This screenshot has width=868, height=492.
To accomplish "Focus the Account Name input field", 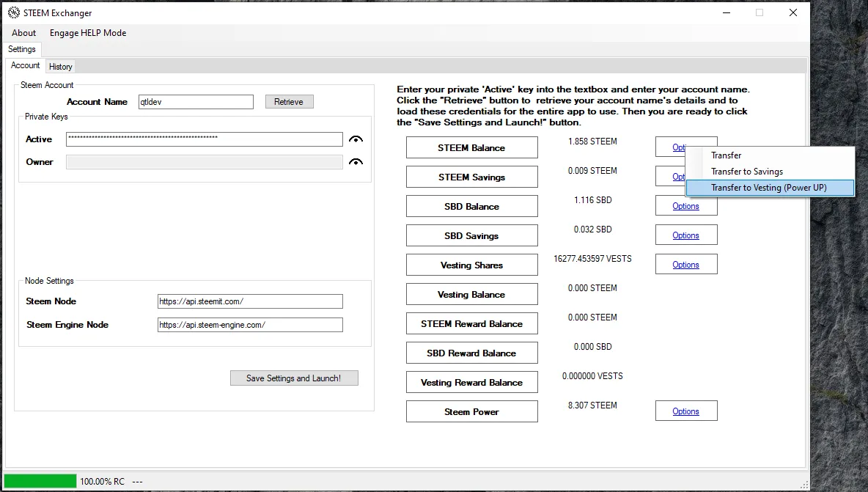I will [196, 102].
